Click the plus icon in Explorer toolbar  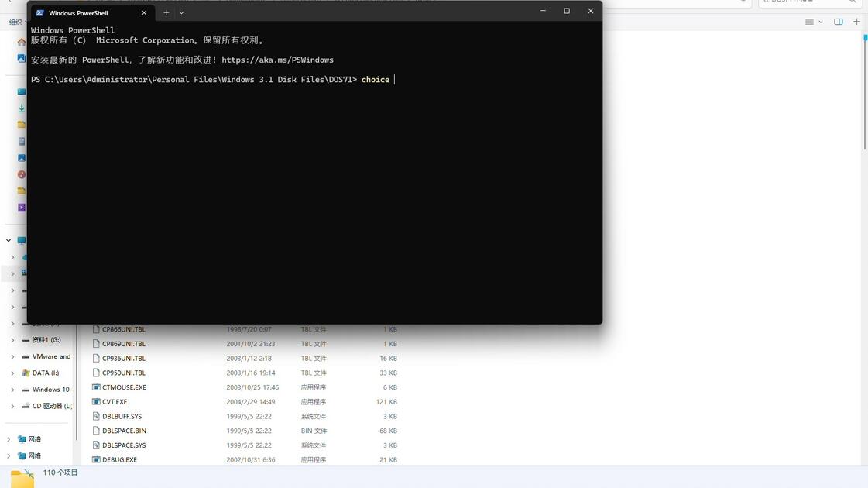tap(857, 22)
